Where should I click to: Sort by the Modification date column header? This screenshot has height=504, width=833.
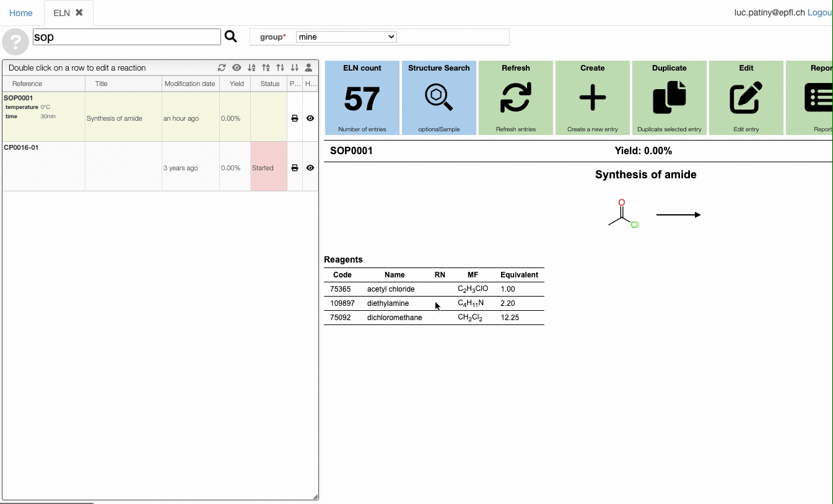[x=190, y=84]
